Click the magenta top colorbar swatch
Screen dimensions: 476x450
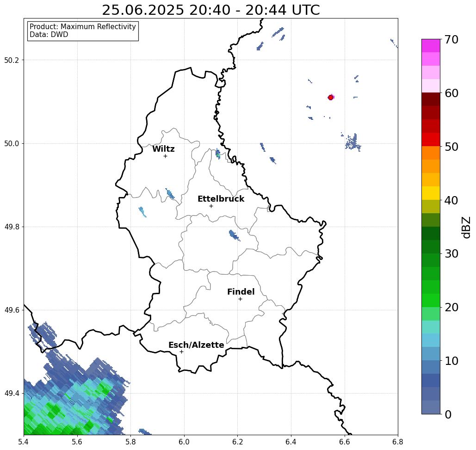pyautogui.click(x=431, y=46)
